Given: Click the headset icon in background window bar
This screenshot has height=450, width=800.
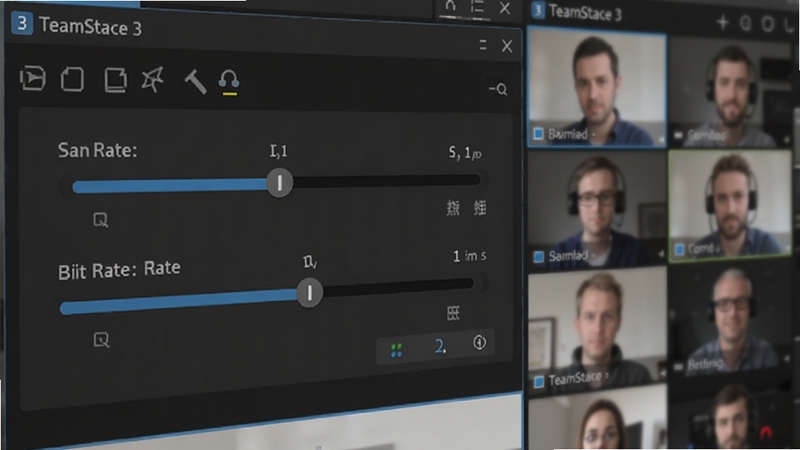Looking at the screenshot, I should point(450,6).
